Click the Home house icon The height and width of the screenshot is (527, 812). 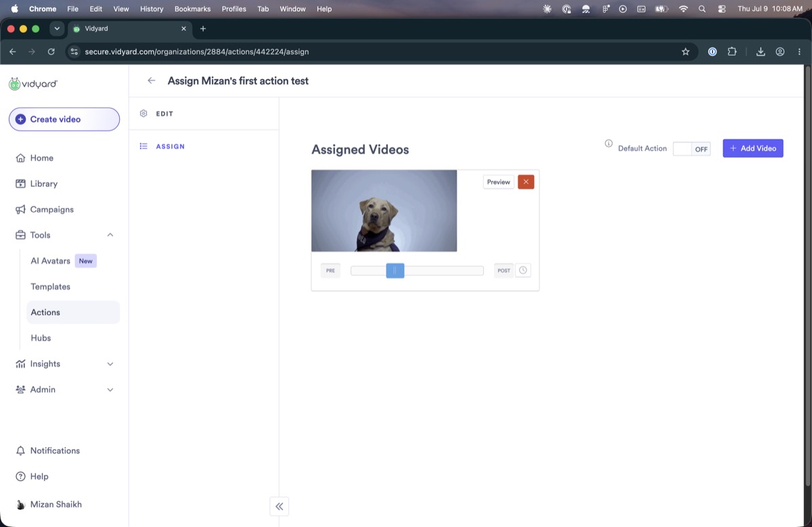pyautogui.click(x=20, y=158)
